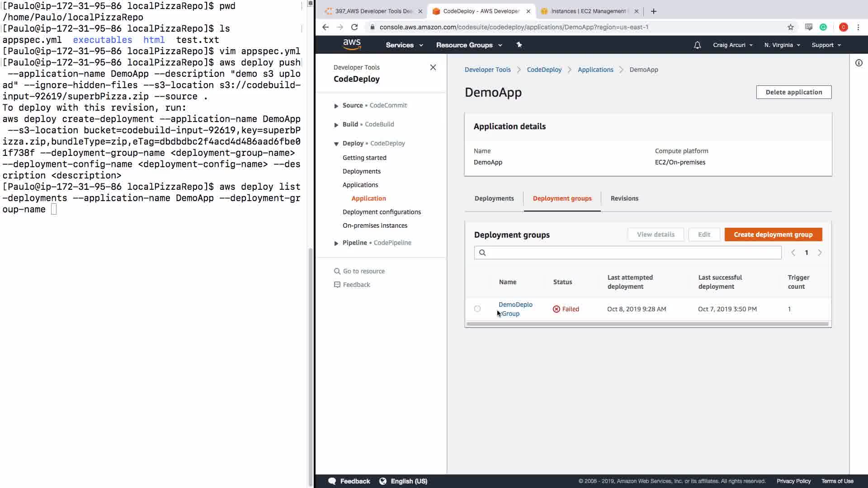Open the Services dropdown menu
The height and width of the screenshot is (488, 868).
tap(404, 45)
